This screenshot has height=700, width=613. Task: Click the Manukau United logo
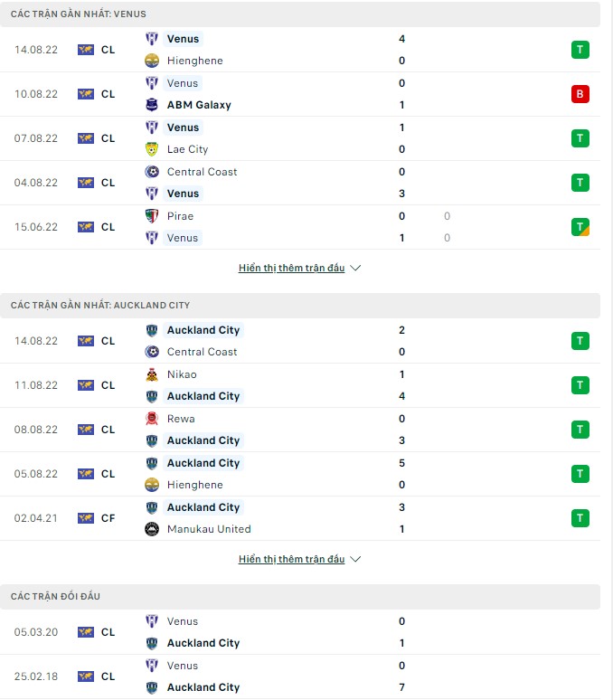point(152,529)
